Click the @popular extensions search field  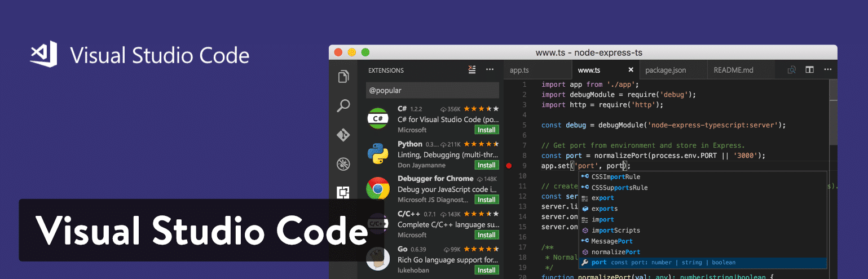pos(432,90)
